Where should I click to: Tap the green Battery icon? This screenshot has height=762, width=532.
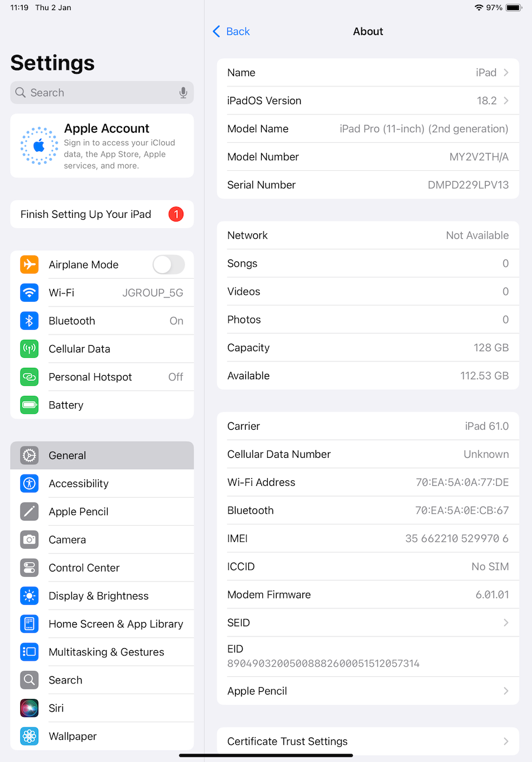(29, 405)
